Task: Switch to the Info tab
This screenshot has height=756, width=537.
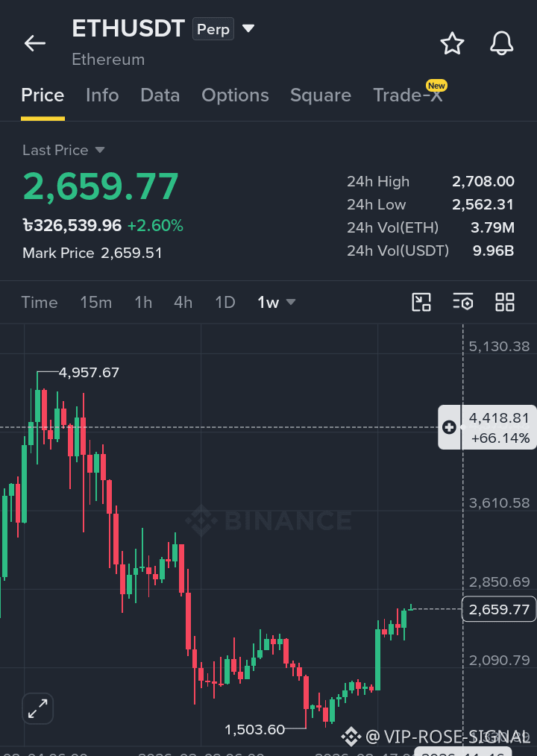Action: coord(102,95)
